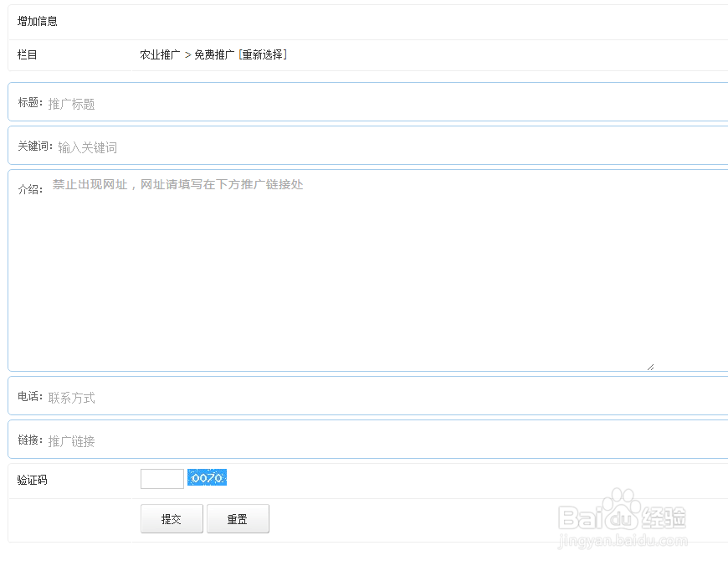This screenshot has width=728, height=566.
Task: Click the 0070 captcha image to refresh
Action: [x=207, y=477]
